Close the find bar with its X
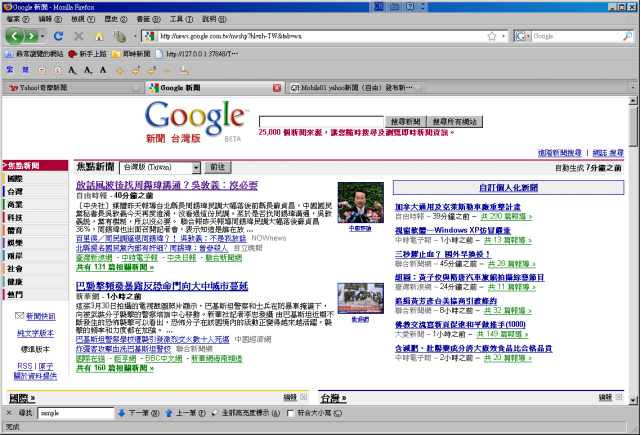The width and height of the screenshot is (641, 435). point(9,413)
